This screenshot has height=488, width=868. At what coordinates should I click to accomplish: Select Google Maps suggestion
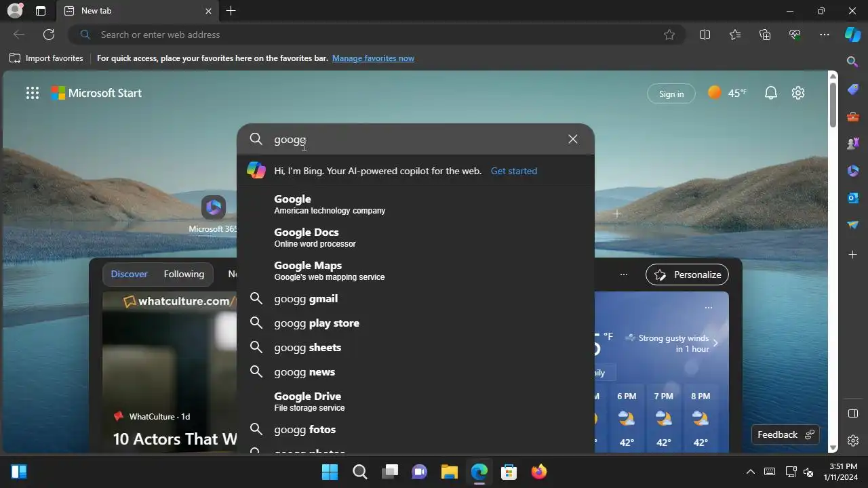pyautogui.click(x=415, y=270)
